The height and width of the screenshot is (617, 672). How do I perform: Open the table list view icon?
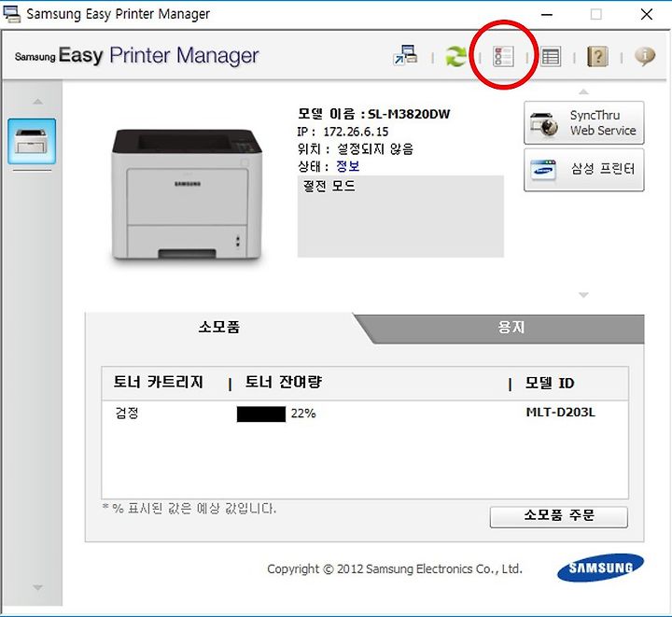[551, 57]
